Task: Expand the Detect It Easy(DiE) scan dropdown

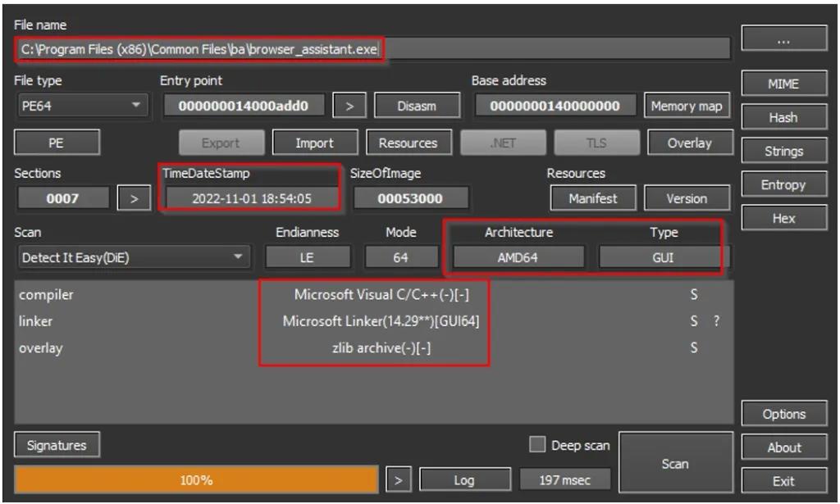Action: 133,257
